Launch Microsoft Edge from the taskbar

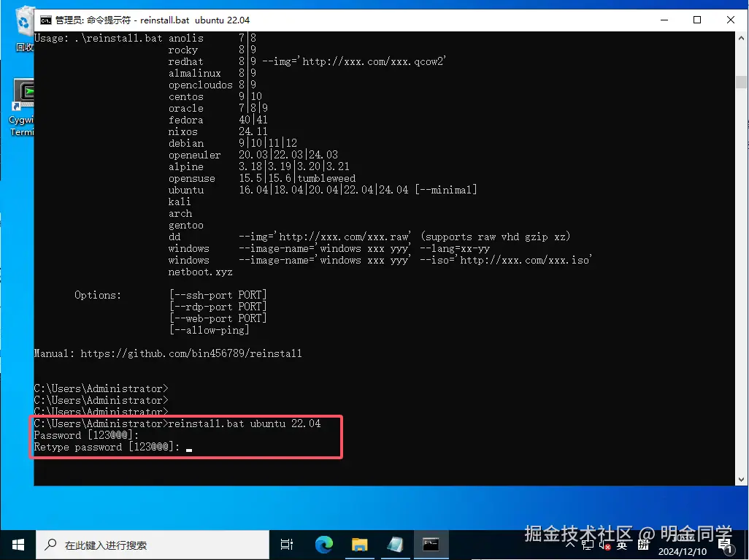tap(324, 544)
